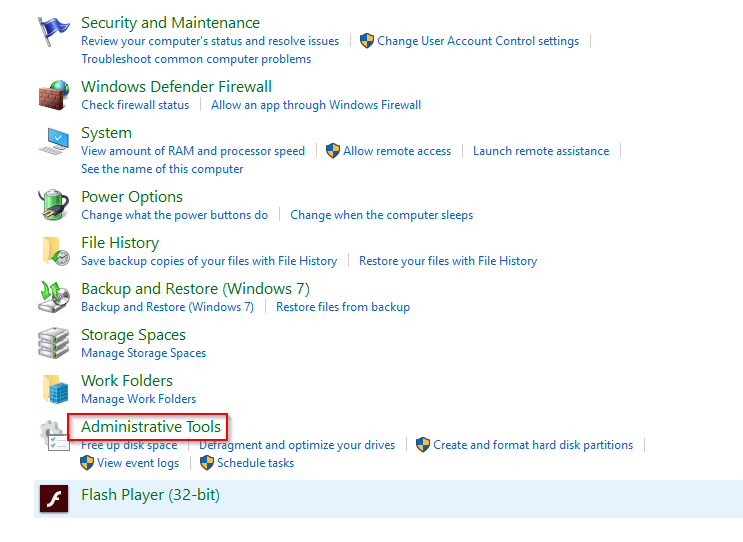
Task: Click Change when the computer sleeps
Action: tap(381, 215)
